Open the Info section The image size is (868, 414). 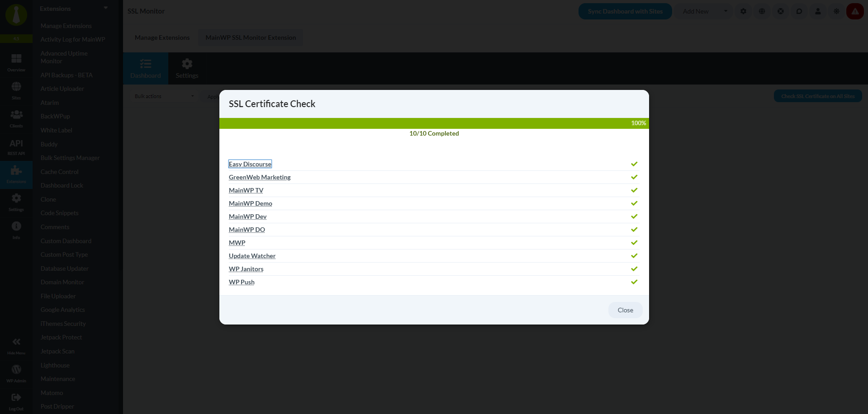(x=16, y=231)
